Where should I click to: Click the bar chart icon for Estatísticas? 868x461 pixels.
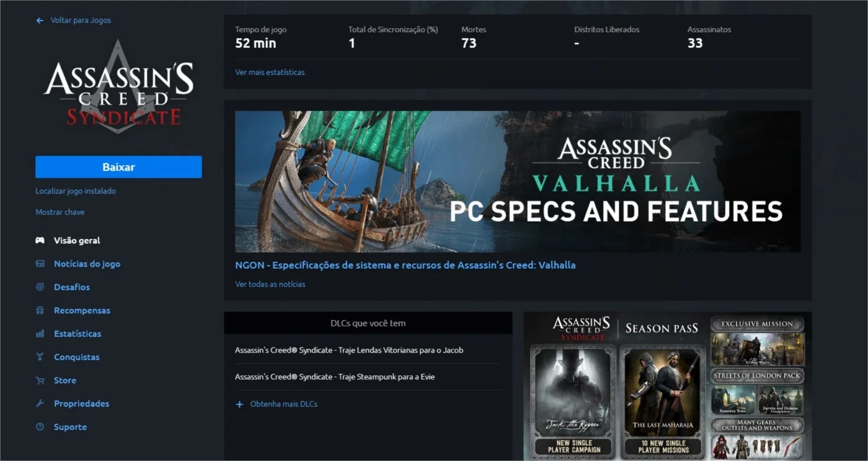click(40, 334)
